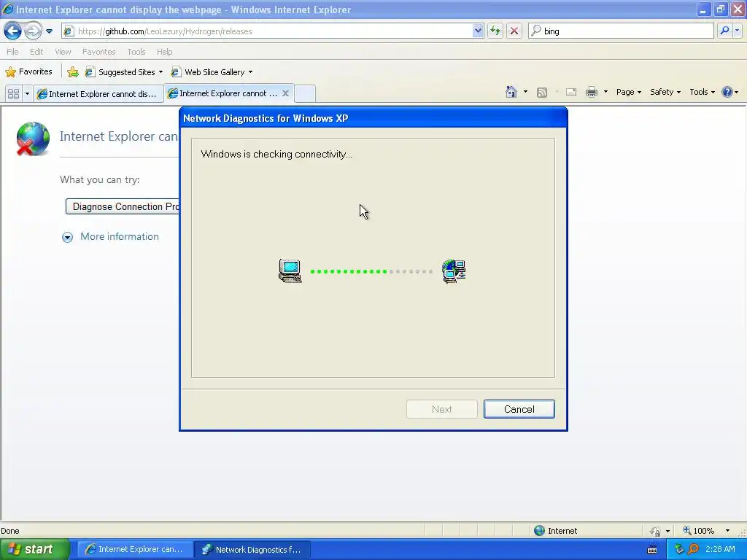Open the tab list dropdown arrow
Screen dimensions: 747x560
pyautogui.click(x=27, y=94)
